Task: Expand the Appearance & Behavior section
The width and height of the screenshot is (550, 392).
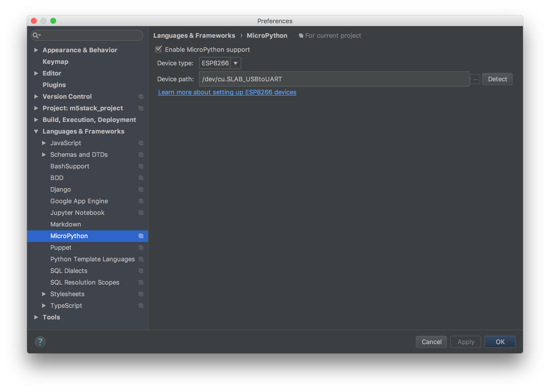Action: pyautogui.click(x=36, y=50)
